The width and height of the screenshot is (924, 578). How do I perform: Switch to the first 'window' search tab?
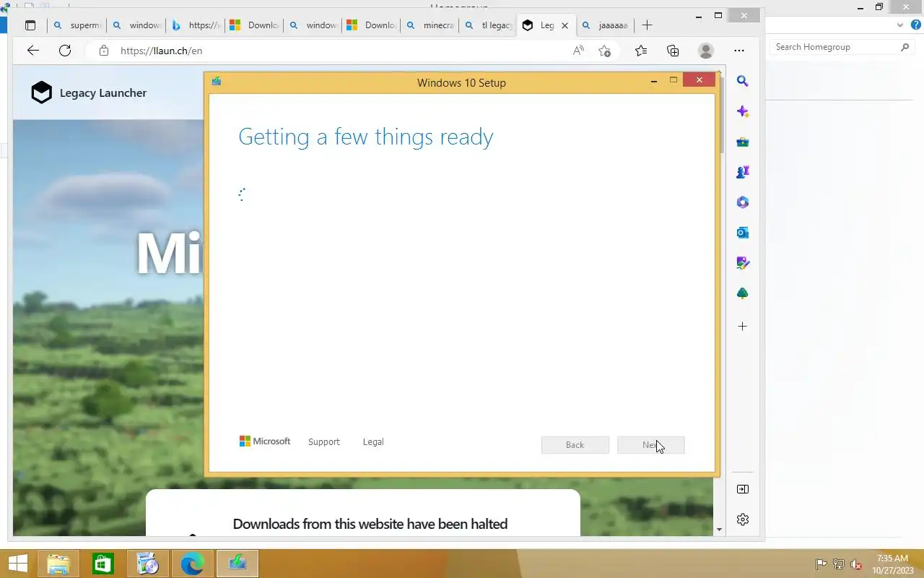click(x=136, y=25)
